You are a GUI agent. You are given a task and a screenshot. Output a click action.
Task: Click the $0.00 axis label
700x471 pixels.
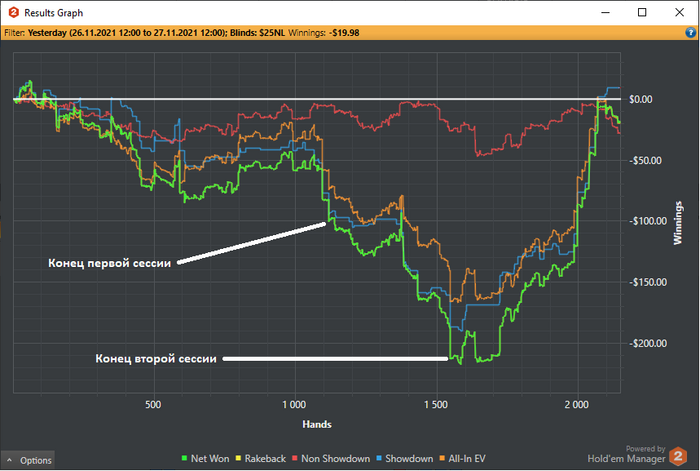point(641,99)
